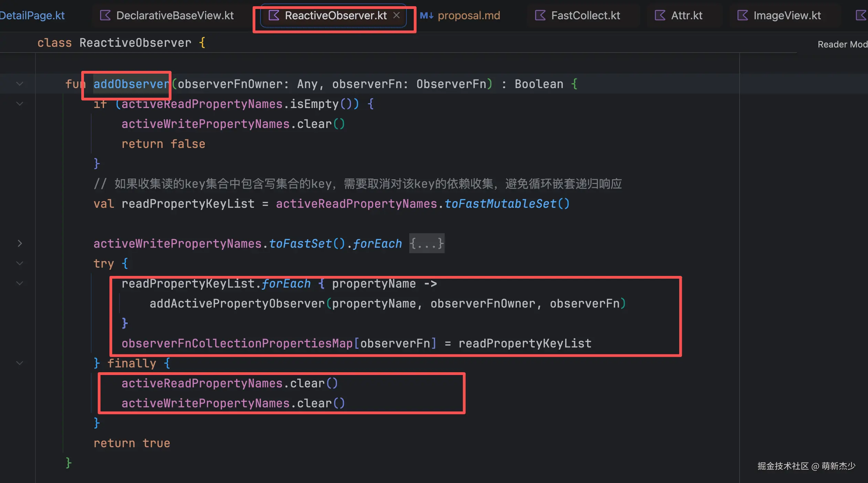The height and width of the screenshot is (483, 868).
Task: Close the ReactiveObserver.kt tab
Action: (396, 15)
